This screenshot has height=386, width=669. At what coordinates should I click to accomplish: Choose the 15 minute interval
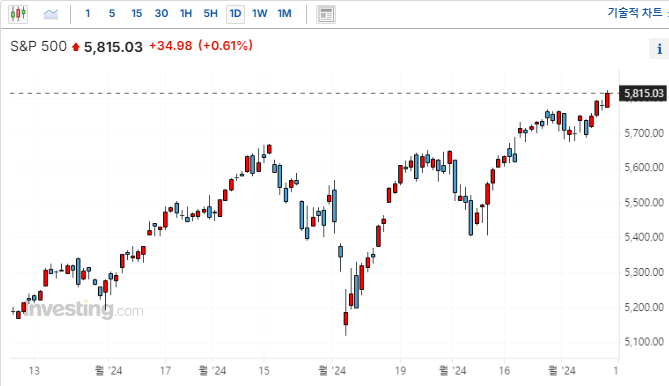pos(137,14)
